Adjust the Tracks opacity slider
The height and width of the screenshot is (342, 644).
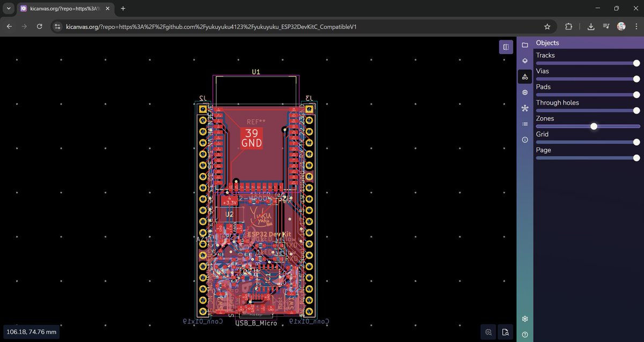pos(588,63)
